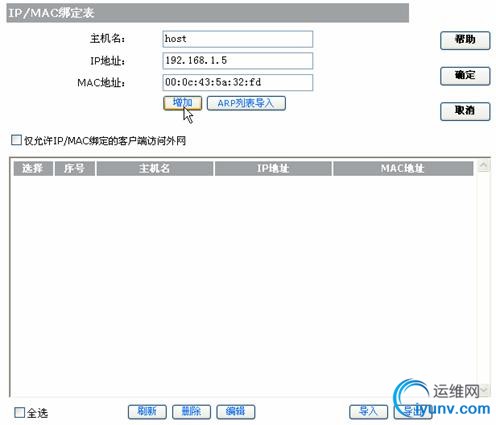Focus the IP地址 field with 192.168.1.5
496x425 pixels.
click(238, 61)
